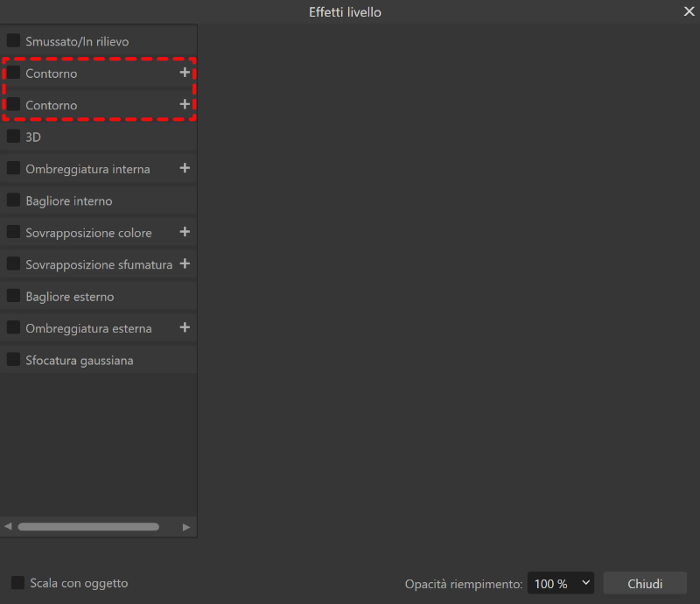Toggle the Ombreggiatura esterna checkbox

(13, 327)
